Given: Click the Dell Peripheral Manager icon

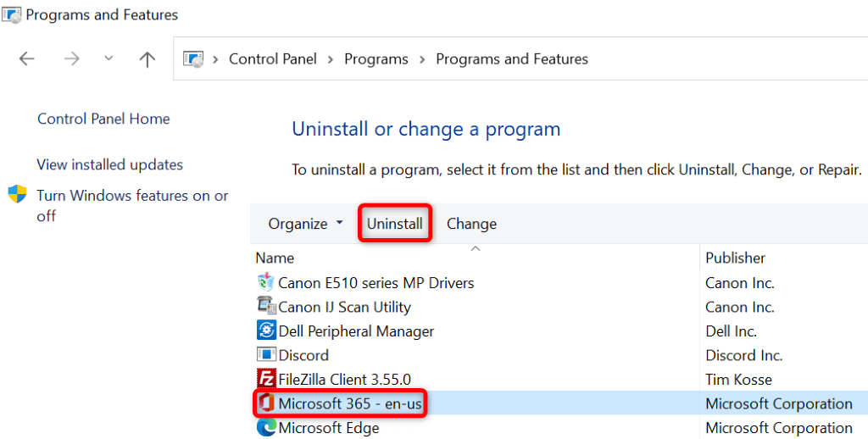Looking at the screenshot, I should click(x=265, y=331).
